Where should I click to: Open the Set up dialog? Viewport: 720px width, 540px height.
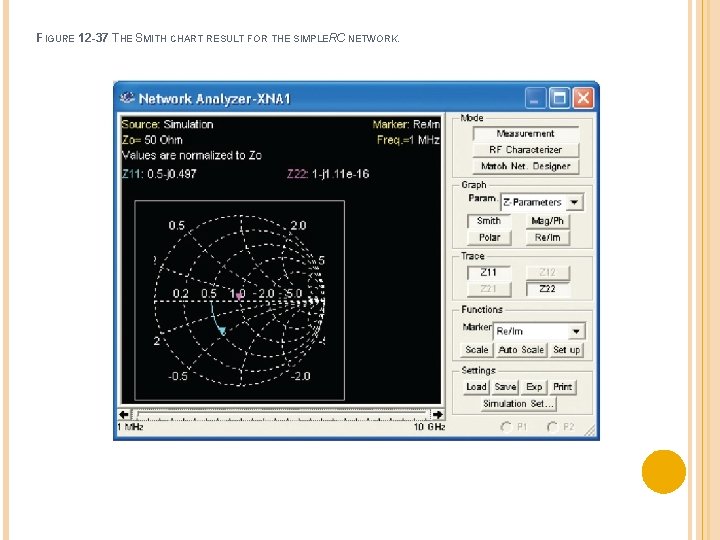pyautogui.click(x=566, y=350)
